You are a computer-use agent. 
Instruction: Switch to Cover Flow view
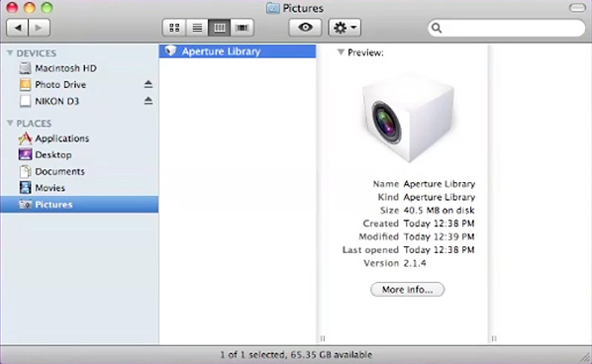(x=242, y=28)
